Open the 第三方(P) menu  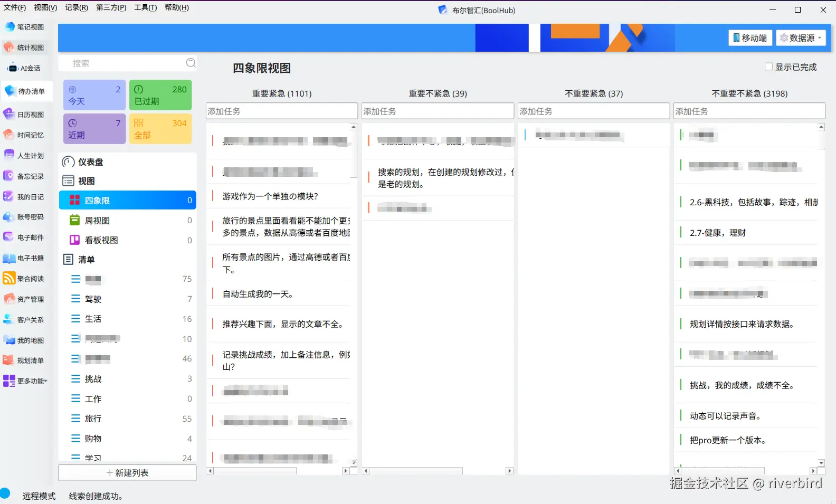click(111, 7)
